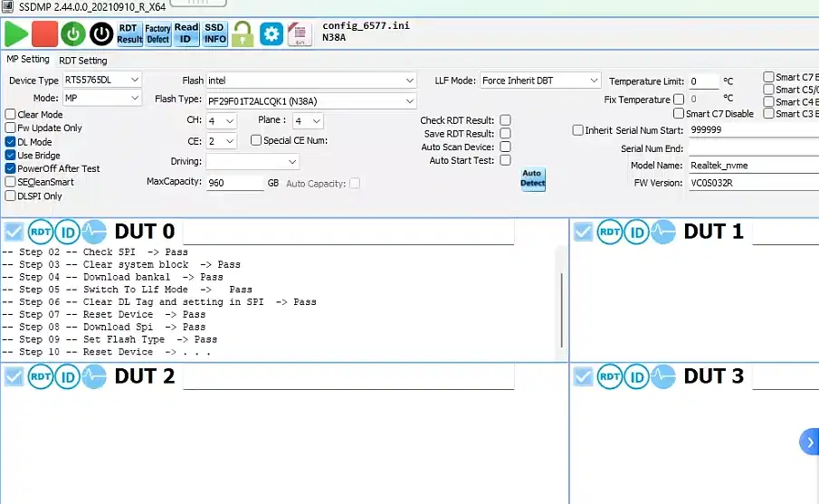Click DUT 0 pulse waveform icon
819x504 pixels.
tap(94, 232)
